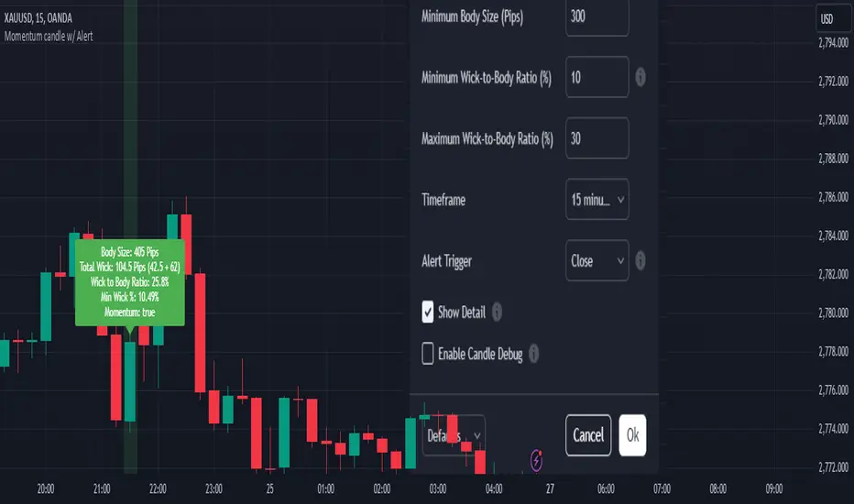Open the Defaults dropdown
Screen dimensions: 854x504
(x=454, y=435)
